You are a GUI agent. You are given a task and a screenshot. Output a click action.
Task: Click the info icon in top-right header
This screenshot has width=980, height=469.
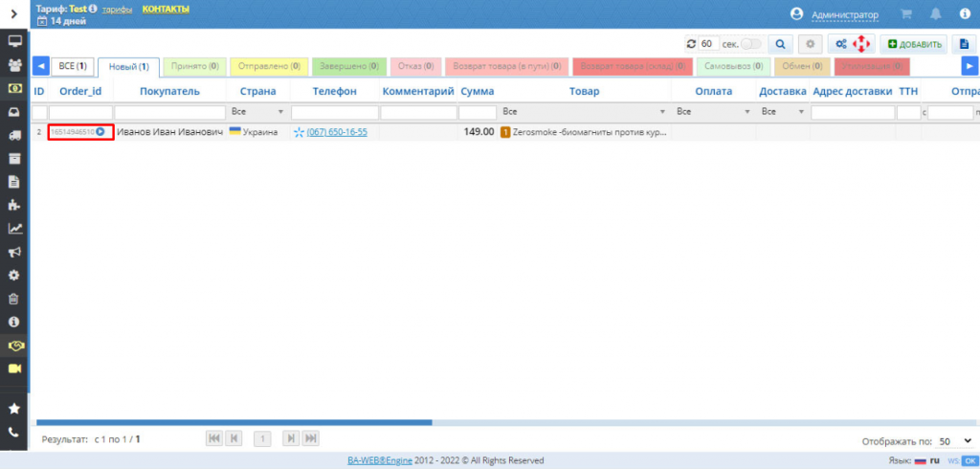[965, 13]
